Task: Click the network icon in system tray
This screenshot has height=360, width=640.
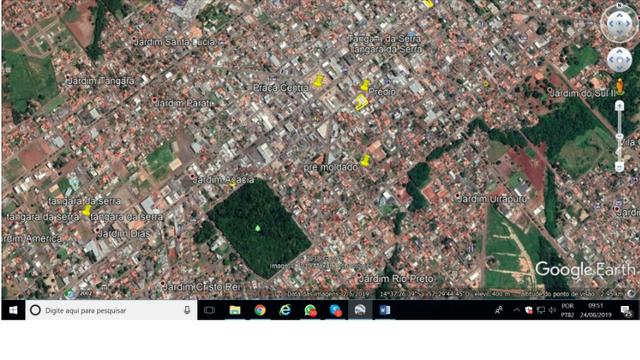Action: pyautogui.click(x=541, y=311)
